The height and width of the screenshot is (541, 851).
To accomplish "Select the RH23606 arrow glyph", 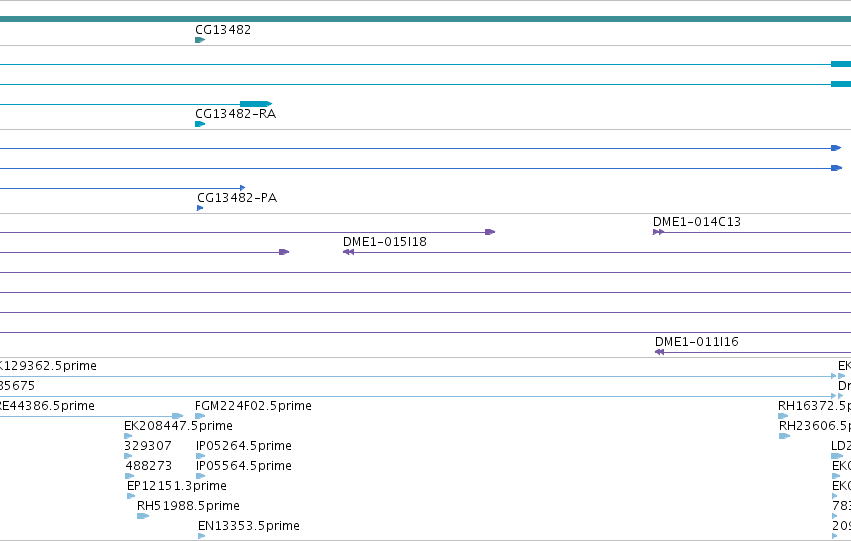I will point(784,436).
